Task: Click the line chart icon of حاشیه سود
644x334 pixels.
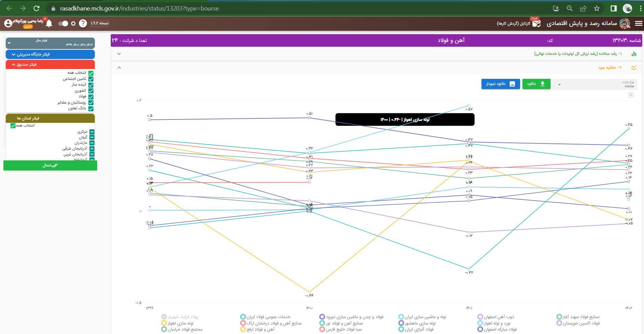Action: click(634, 68)
